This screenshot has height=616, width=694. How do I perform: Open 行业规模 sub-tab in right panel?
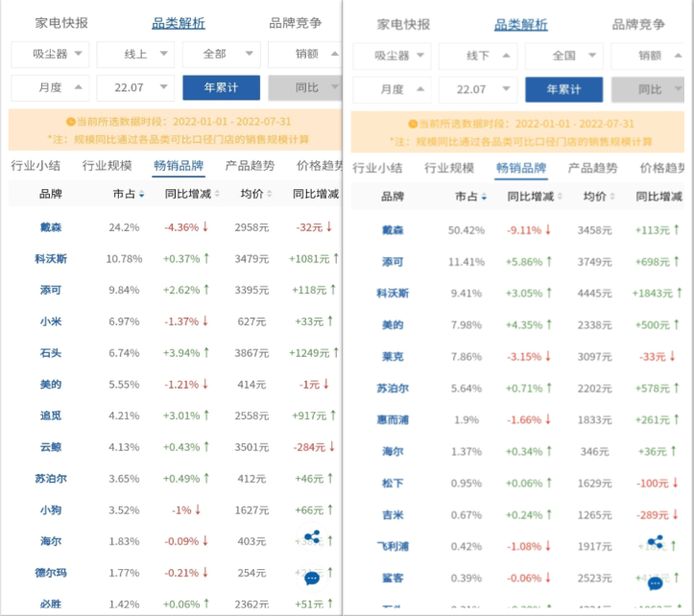[x=449, y=168]
